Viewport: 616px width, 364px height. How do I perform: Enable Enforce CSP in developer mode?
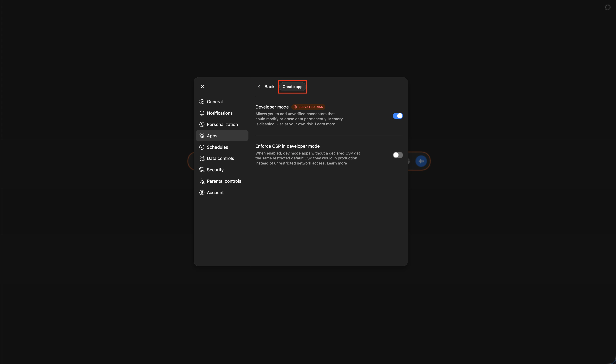[398, 155]
